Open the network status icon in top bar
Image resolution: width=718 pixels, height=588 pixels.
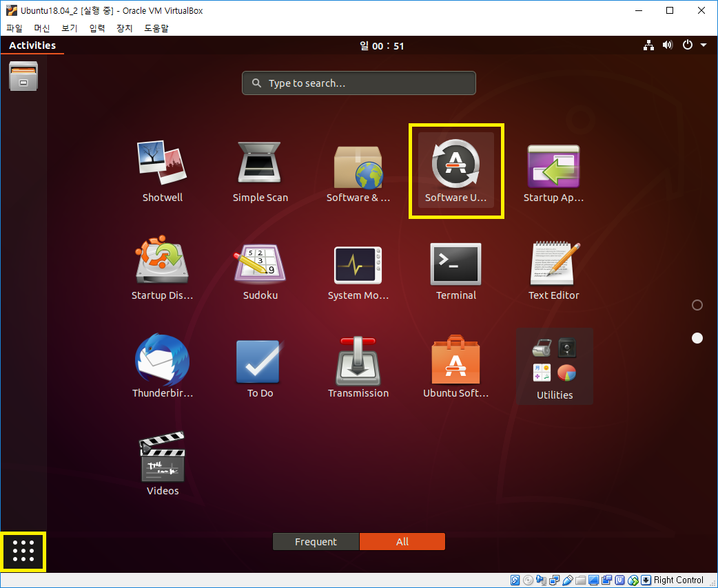tap(648, 45)
